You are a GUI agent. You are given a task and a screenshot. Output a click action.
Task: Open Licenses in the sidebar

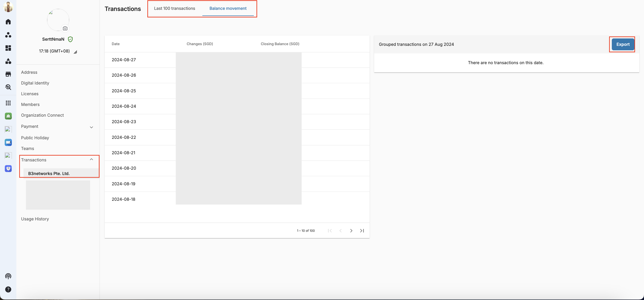(30, 94)
